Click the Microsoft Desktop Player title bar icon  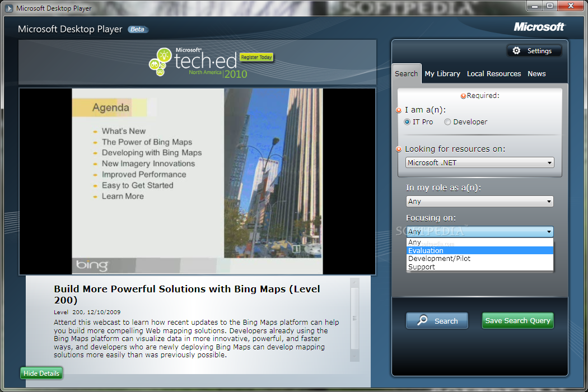(x=8, y=8)
